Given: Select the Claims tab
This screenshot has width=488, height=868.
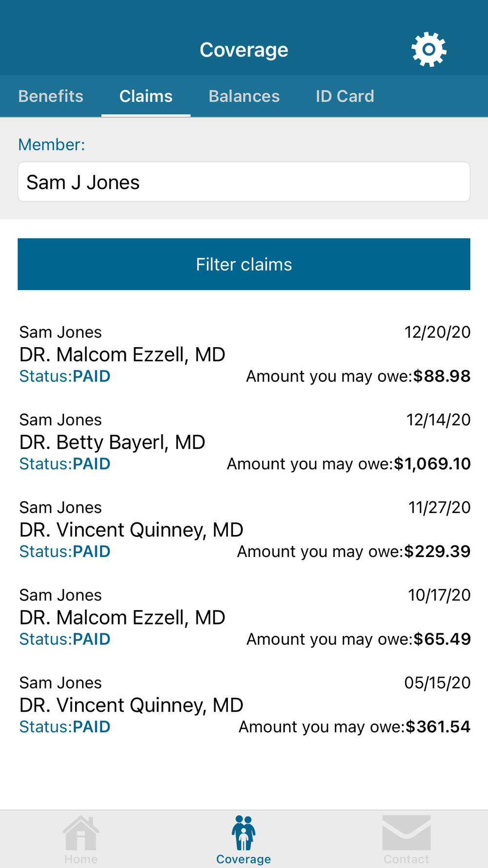Looking at the screenshot, I should click(146, 96).
